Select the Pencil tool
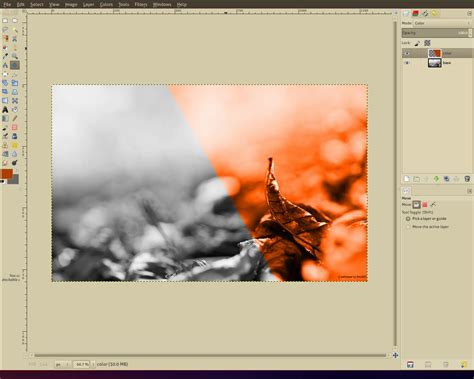The width and height of the screenshot is (474, 379). coord(15,118)
